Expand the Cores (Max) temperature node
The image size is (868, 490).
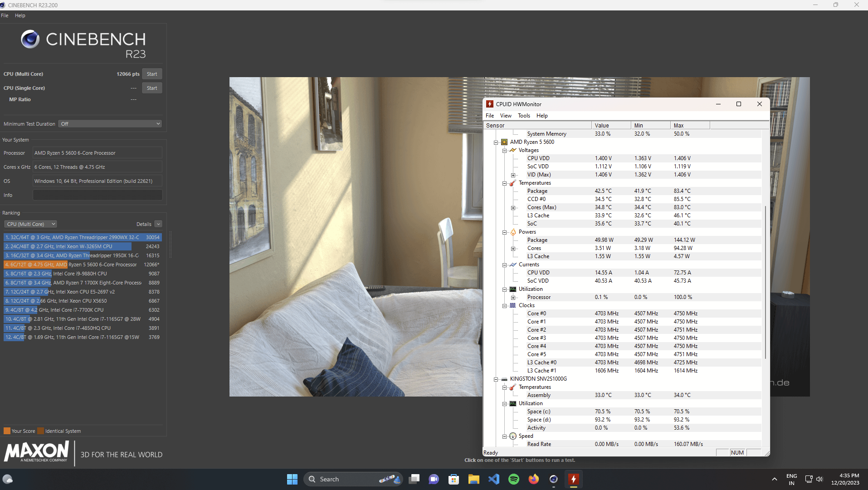pos(513,208)
